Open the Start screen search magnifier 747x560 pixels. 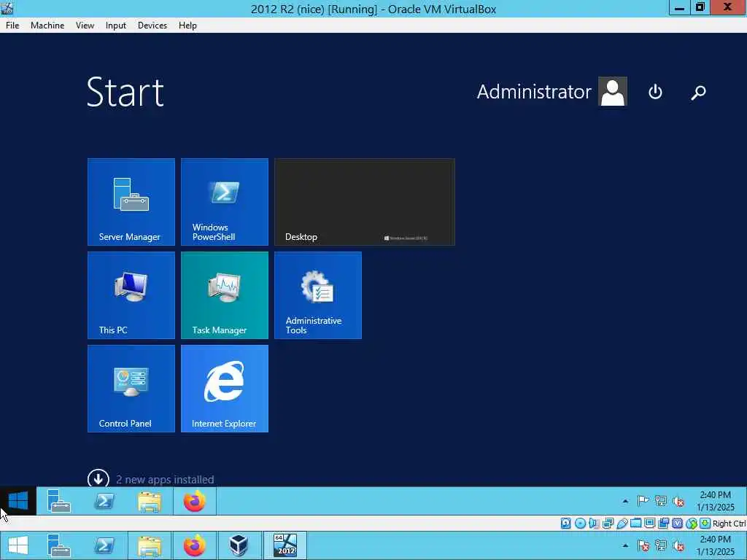point(698,92)
